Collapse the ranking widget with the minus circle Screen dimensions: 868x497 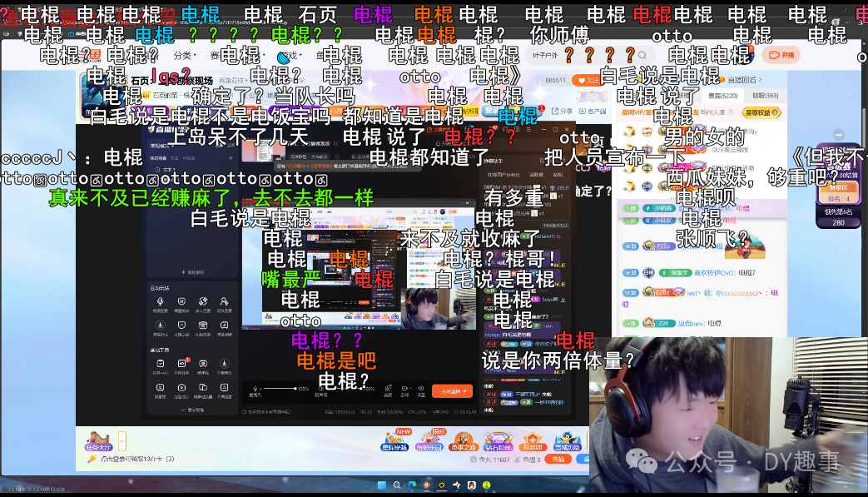tap(839, 135)
